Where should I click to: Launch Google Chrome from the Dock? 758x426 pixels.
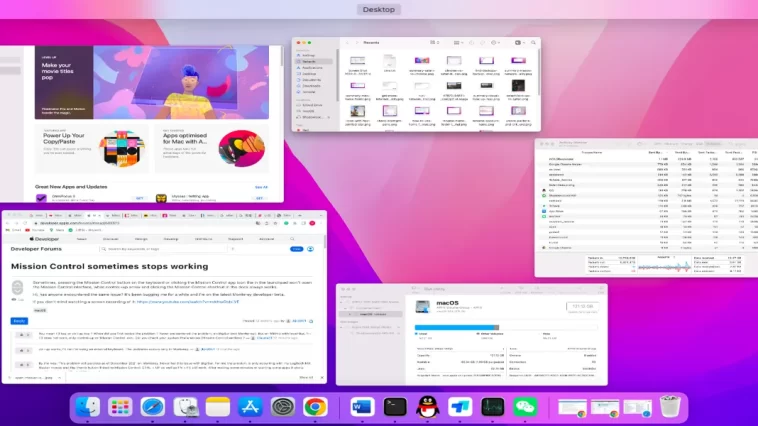(315, 407)
